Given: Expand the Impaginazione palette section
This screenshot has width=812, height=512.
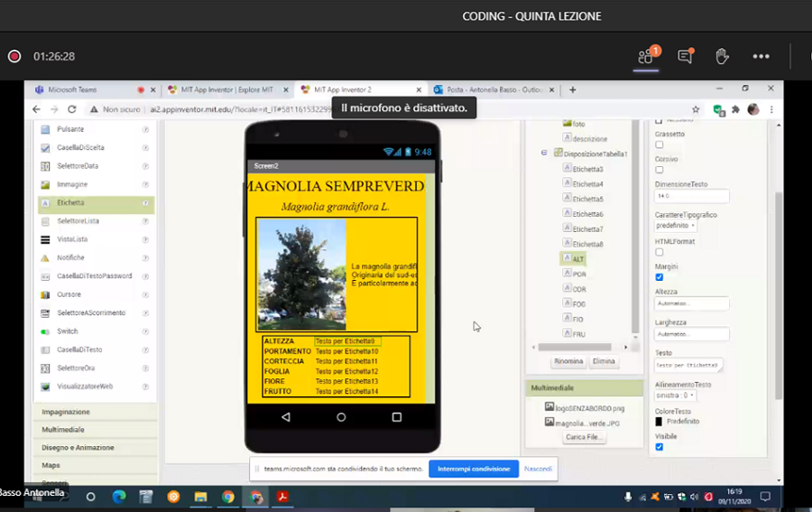Looking at the screenshot, I should point(66,412).
